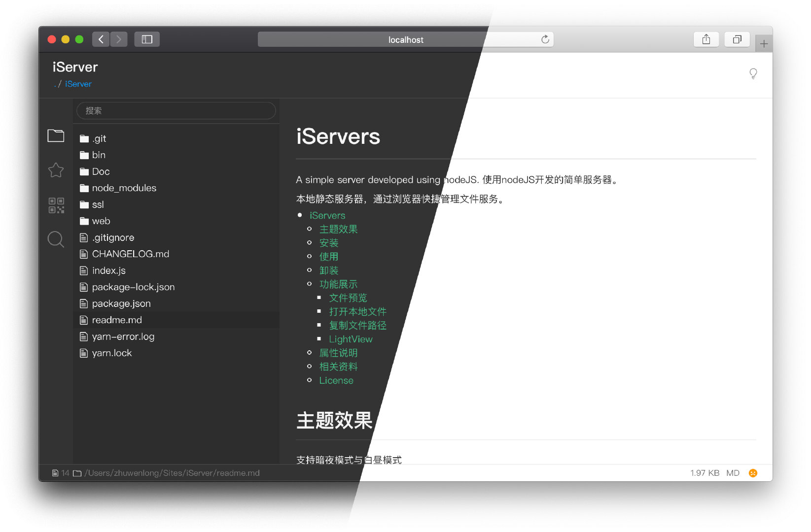Go forward with the Safari forward arrow
Image resolution: width=811 pixels, height=532 pixels.
(x=119, y=39)
